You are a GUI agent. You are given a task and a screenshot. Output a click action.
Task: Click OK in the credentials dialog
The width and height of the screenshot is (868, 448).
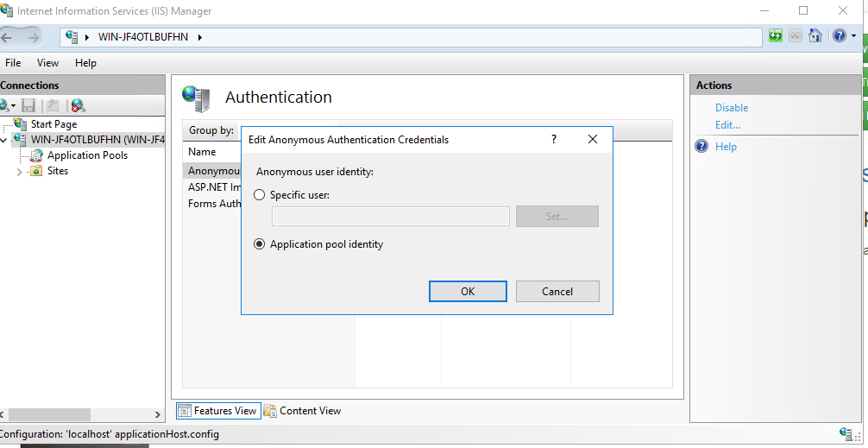[467, 292]
